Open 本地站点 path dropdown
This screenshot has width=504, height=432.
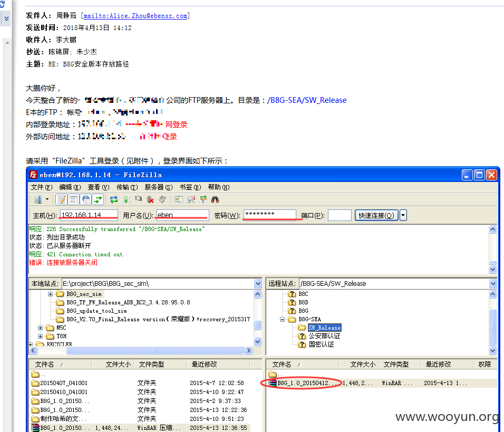(x=258, y=284)
